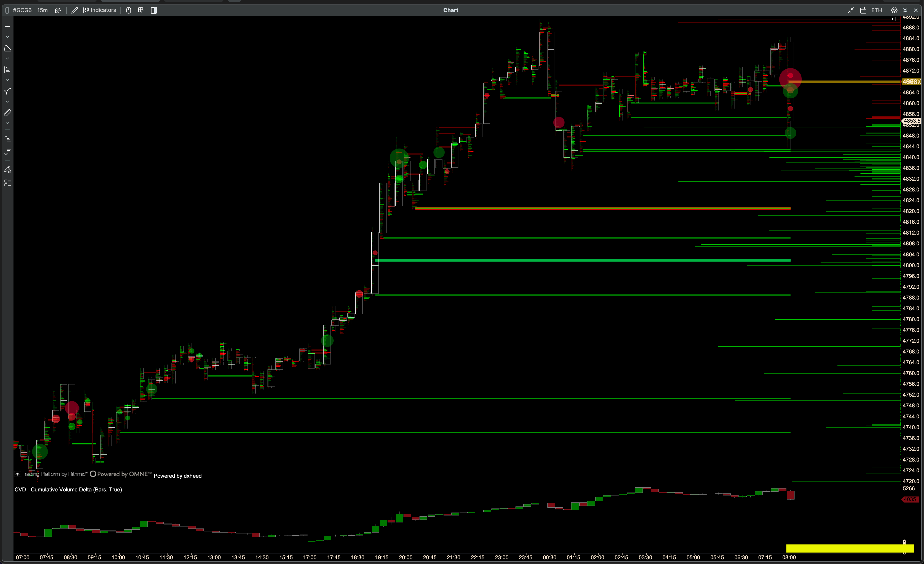Select the volume profile drawing tool

(x=7, y=70)
